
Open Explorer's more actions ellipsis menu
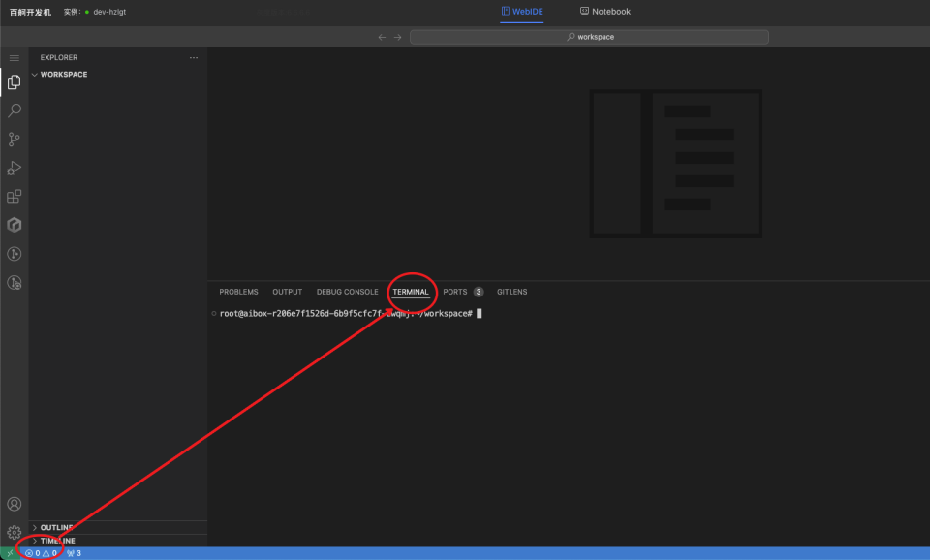pos(194,58)
